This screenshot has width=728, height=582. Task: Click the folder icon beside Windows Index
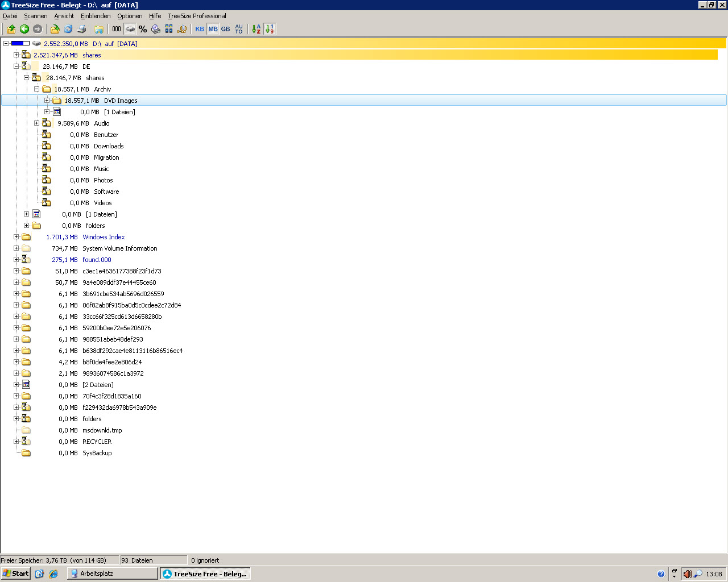[26, 237]
